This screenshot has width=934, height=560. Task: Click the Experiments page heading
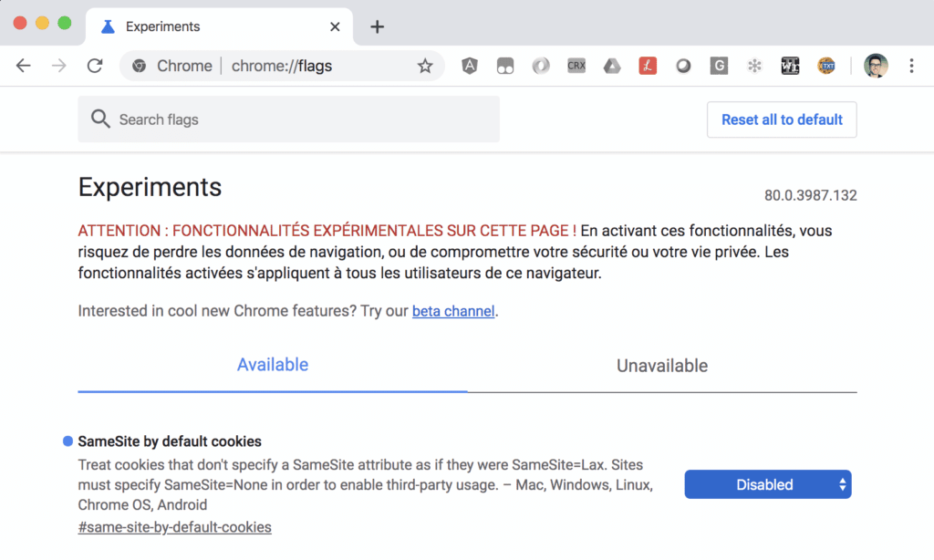150,187
